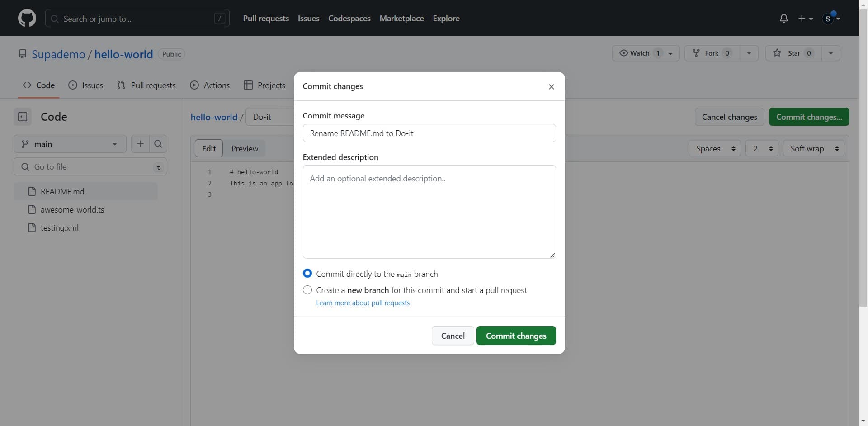This screenshot has width=868, height=426.
Task: Collapse the file tree side panel icon
Action: pyautogui.click(x=23, y=117)
